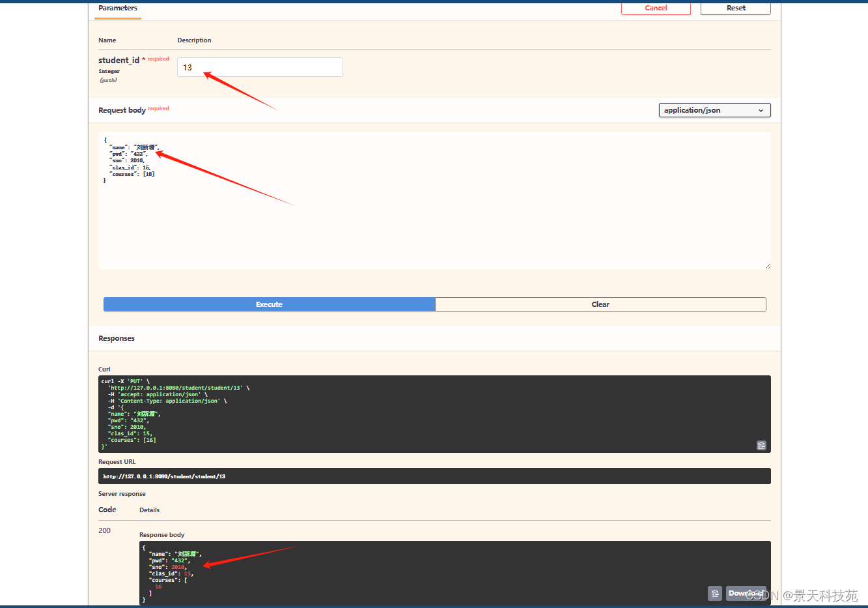Image resolution: width=868 pixels, height=608 pixels.
Task: Open the application/json content type dropdown
Action: click(714, 110)
